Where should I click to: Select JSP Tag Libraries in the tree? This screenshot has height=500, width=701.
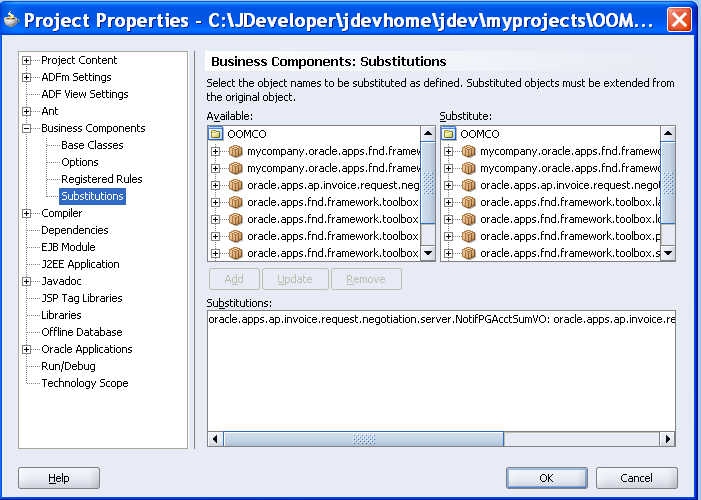click(x=81, y=298)
